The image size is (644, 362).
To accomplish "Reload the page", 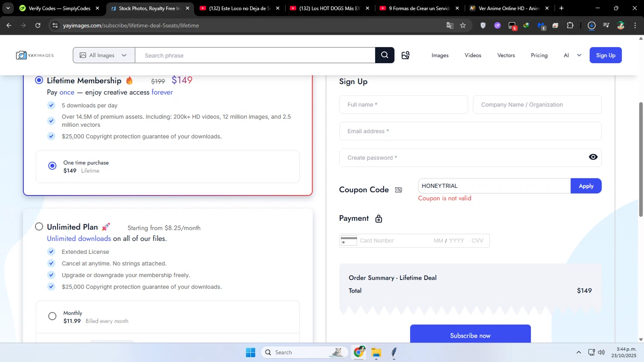I will [38, 25].
